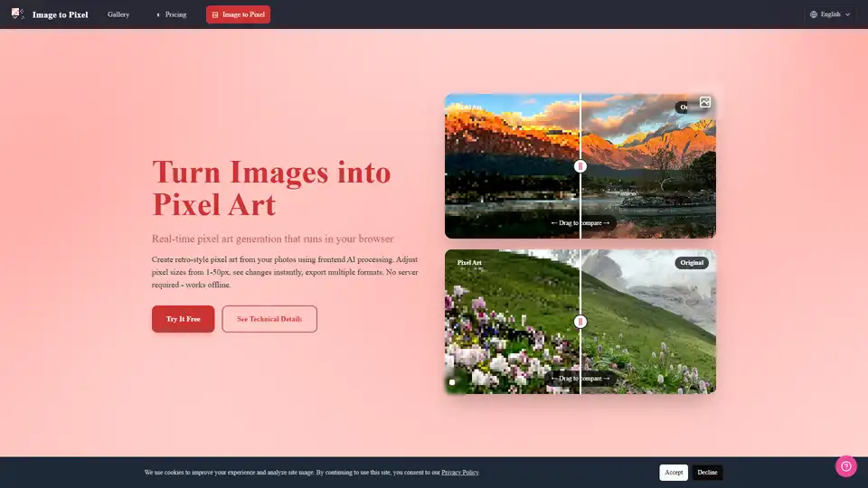The width and height of the screenshot is (868, 488).
Task: Click the mountain lake comparison image
Action: tap(580, 166)
